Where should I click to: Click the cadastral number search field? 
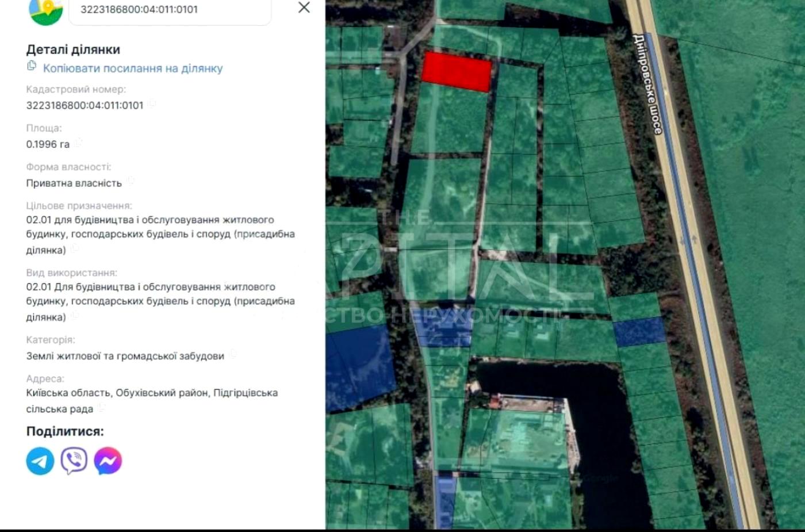tap(170, 10)
